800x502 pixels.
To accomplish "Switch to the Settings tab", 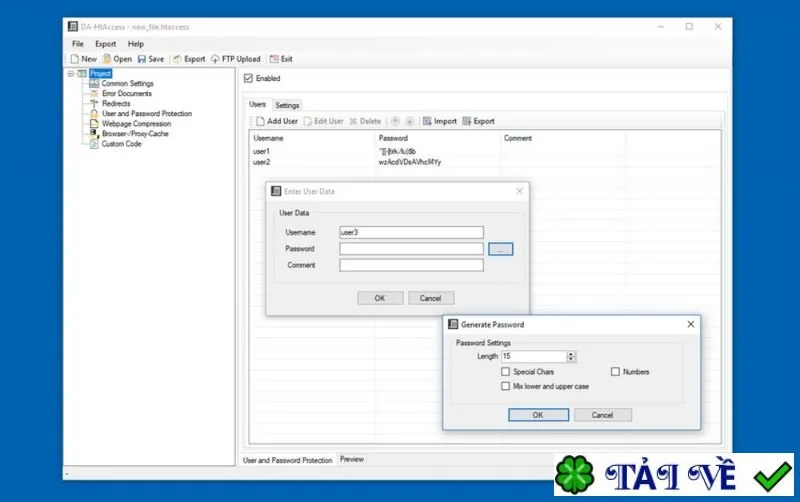I will click(x=287, y=106).
